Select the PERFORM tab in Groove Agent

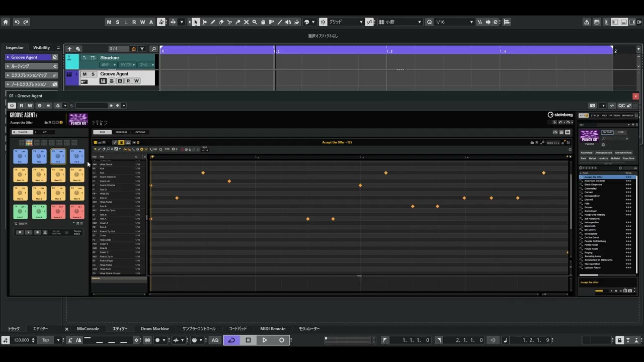pos(121,132)
